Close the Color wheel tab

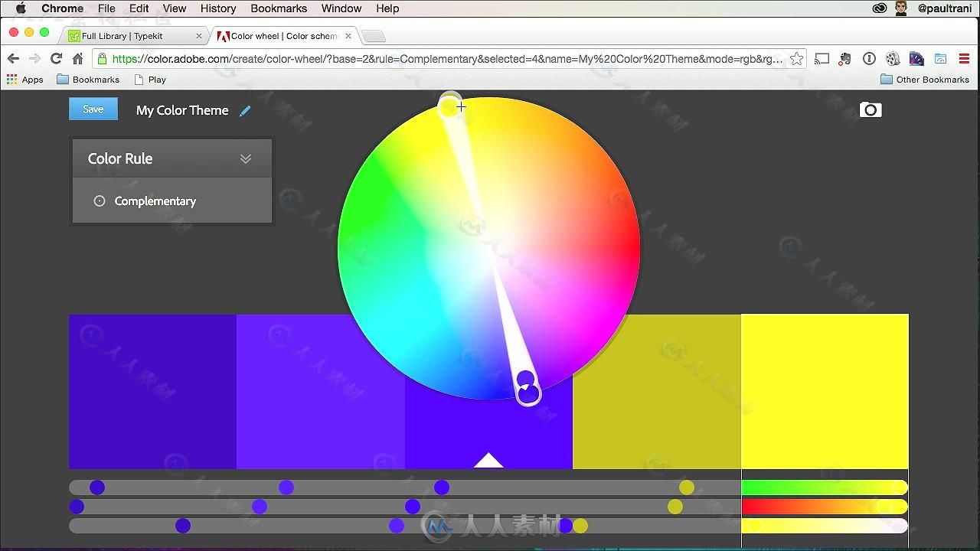348,36
